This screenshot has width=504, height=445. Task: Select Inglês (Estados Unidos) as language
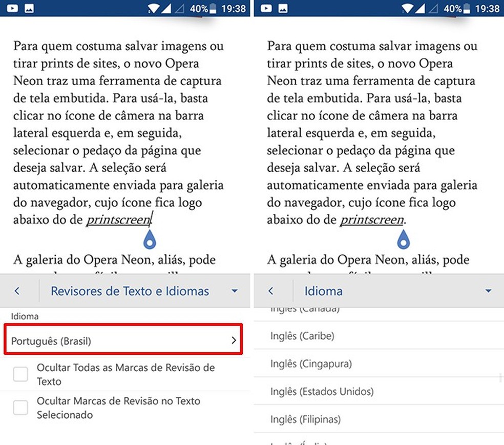[322, 391]
